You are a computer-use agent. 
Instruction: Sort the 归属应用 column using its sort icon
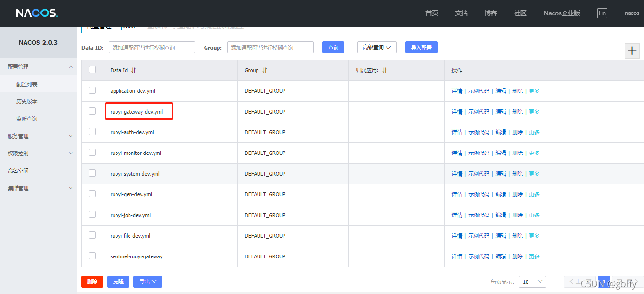[383, 70]
